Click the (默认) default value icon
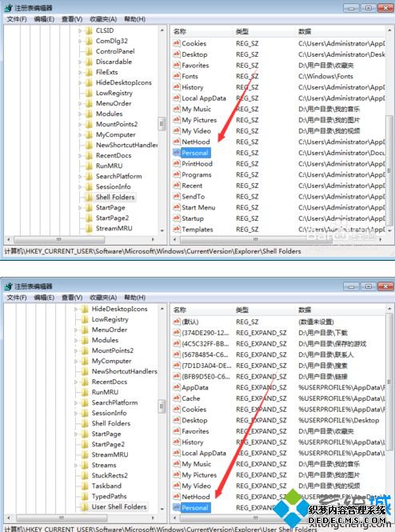 [x=176, y=322]
